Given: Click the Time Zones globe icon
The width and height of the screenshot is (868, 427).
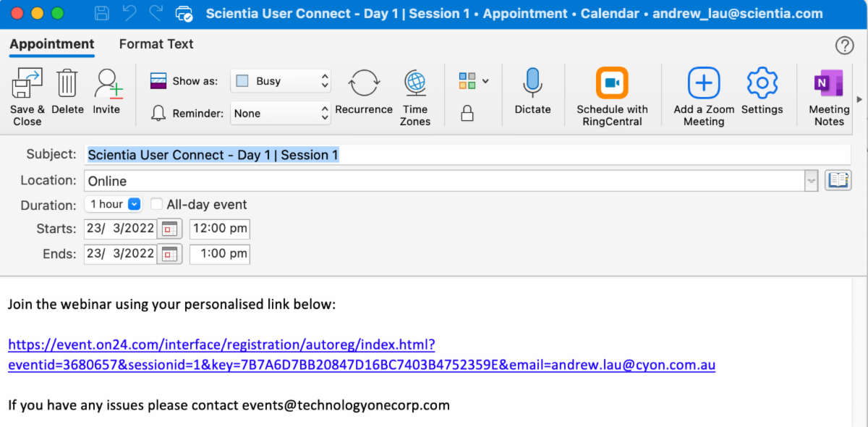Looking at the screenshot, I should tap(415, 82).
